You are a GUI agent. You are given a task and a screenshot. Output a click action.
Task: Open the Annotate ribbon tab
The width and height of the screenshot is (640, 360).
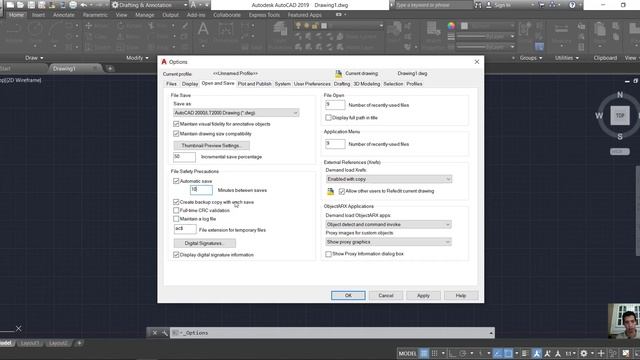pyautogui.click(x=64, y=15)
